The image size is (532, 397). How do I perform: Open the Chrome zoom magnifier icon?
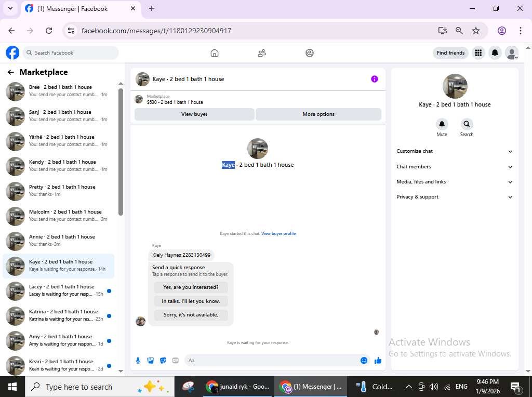459,31
